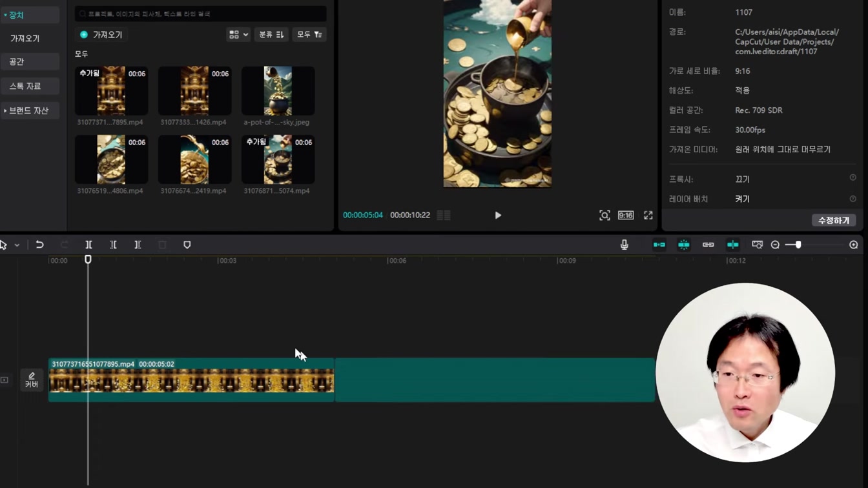
Task: Show info tooltip for 레이어 배치
Action: [x=852, y=198]
